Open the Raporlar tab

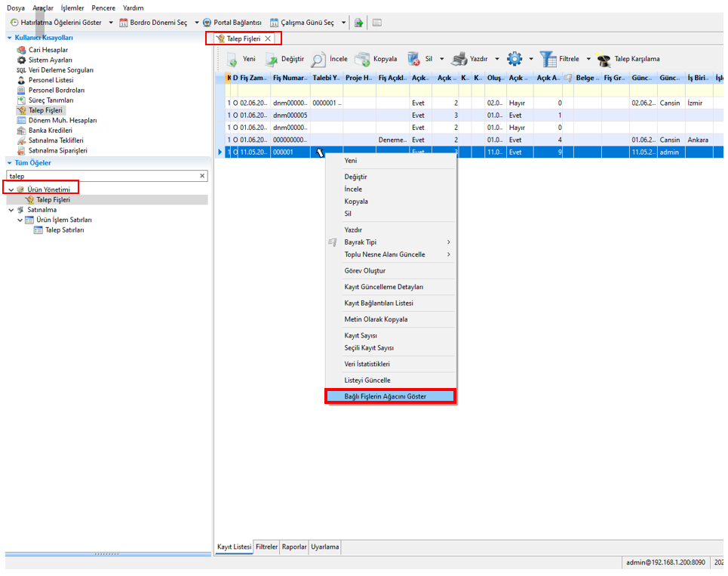(294, 547)
